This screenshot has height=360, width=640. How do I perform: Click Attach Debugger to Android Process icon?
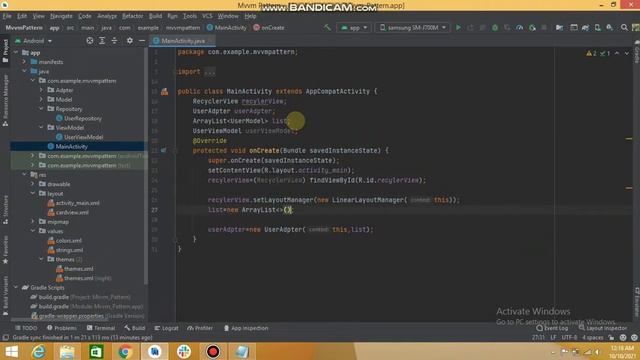pyautogui.click(x=532, y=27)
